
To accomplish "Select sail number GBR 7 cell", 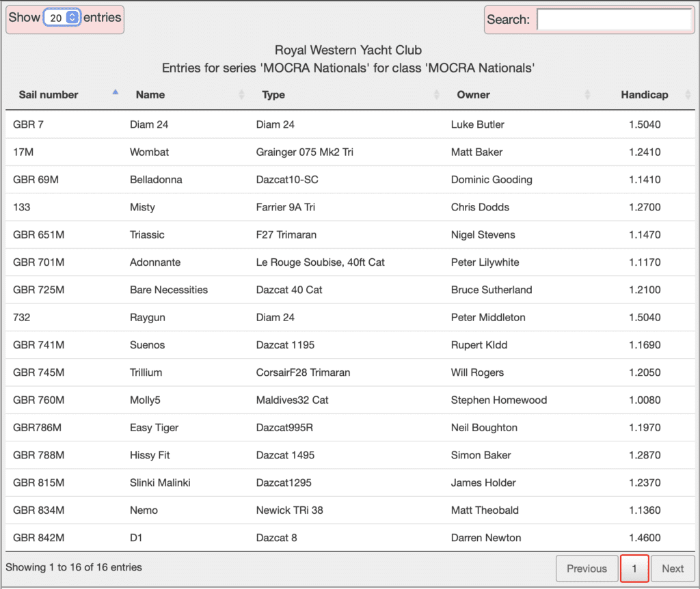I will (28, 124).
